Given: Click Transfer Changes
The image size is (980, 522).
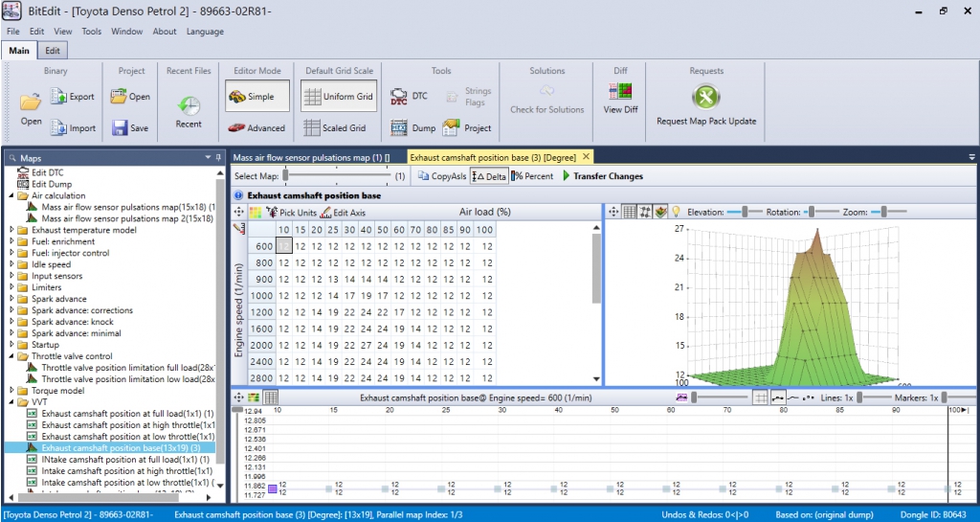Looking at the screenshot, I should [603, 176].
